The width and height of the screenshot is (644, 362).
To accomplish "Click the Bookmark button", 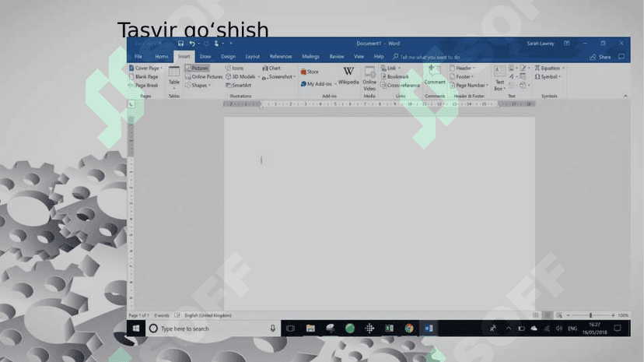I will tap(397, 77).
